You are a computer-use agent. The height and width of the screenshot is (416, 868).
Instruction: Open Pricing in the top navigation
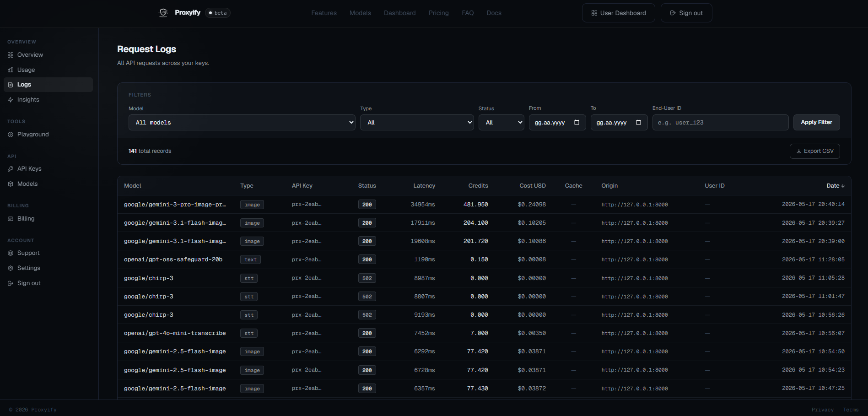(x=439, y=13)
